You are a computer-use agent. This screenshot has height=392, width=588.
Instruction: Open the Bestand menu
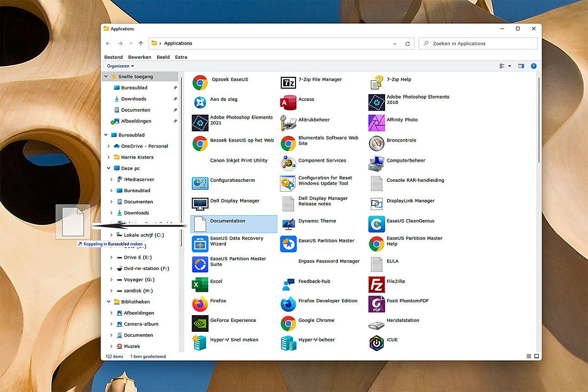coord(114,57)
